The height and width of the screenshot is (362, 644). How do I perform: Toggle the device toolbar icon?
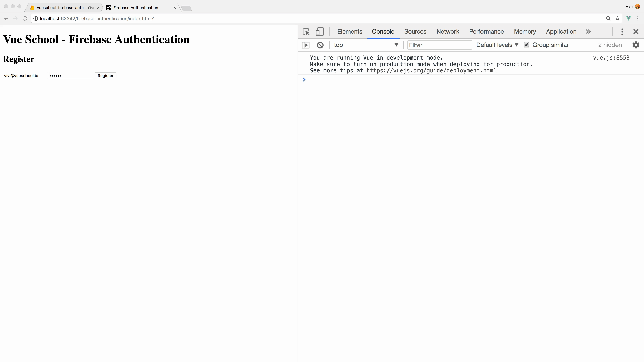(319, 32)
